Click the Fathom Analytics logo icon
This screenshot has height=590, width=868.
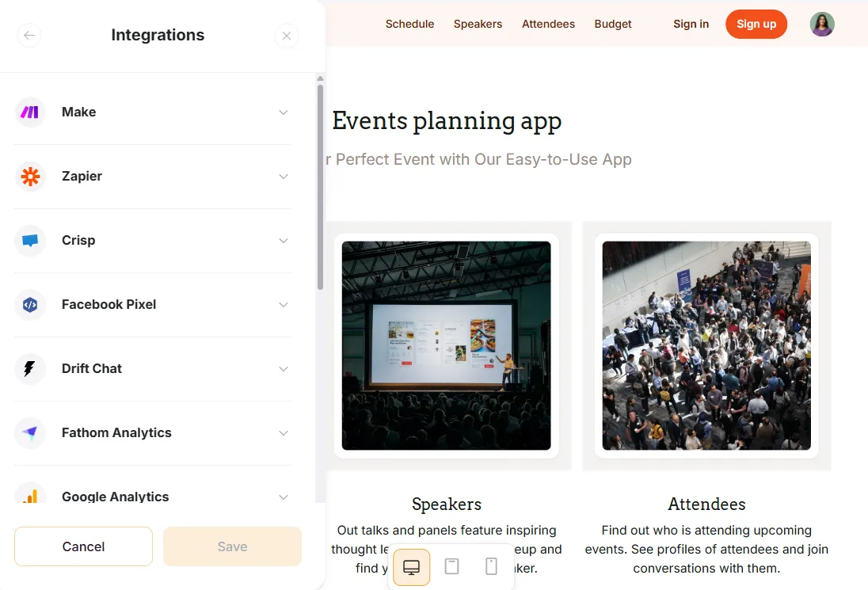point(30,433)
